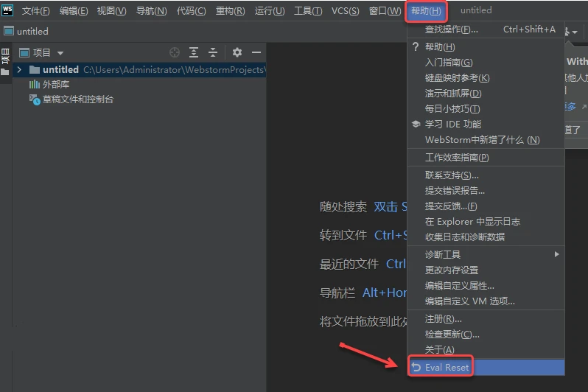Select 键盘映射参考(K) menu entry
Image resolution: width=588 pixels, height=392 pixels.
486,77
